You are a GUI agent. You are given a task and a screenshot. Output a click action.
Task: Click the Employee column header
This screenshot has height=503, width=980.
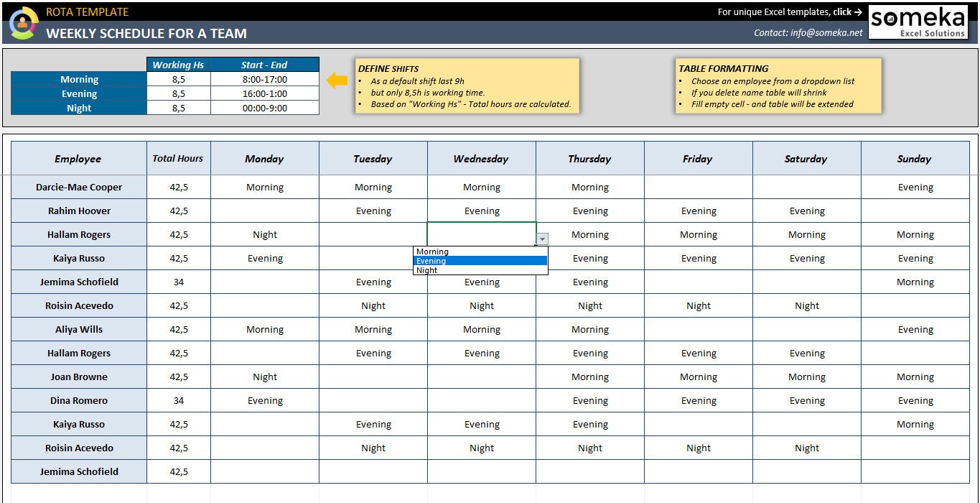[78, 158]
